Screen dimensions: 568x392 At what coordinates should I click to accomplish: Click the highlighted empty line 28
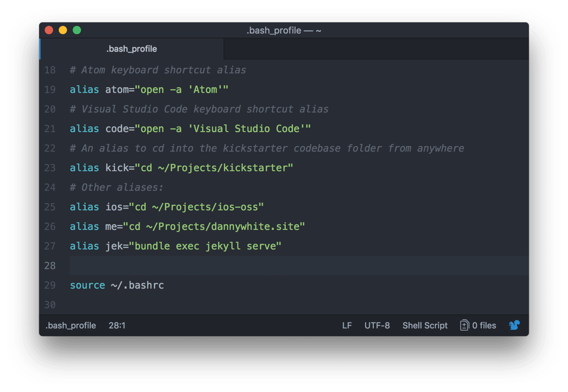[x=299, y=266]
